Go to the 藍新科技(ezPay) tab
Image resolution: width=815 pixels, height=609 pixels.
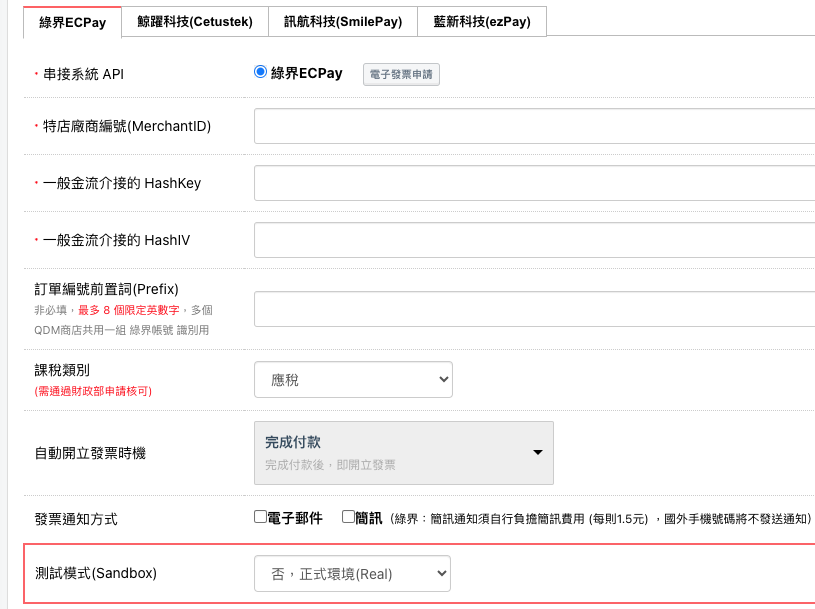click(x=482, y=22)
